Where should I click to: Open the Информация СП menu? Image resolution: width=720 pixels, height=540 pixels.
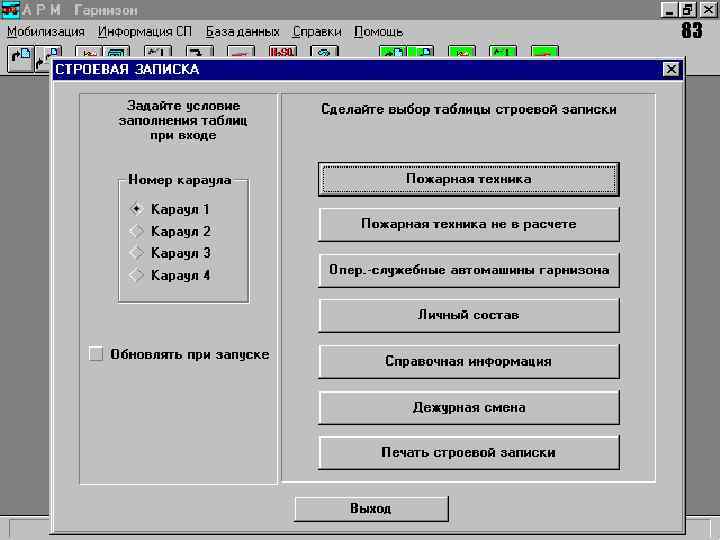click(x=145, y=32)
